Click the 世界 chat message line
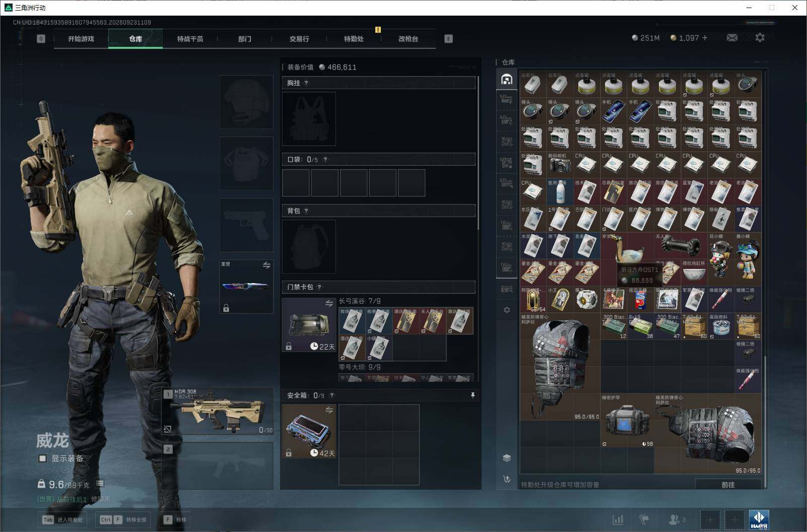Screen dimensions: 807x532 74,499
